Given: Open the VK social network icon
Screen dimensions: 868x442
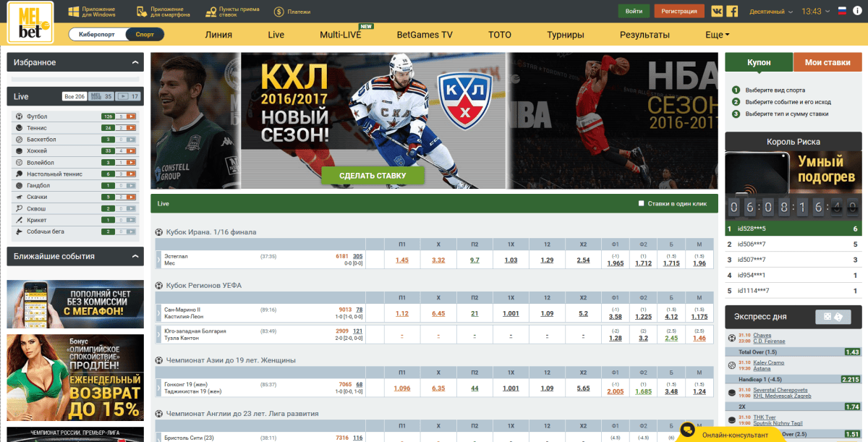Looking at the screenshot, I should [717, 12].
